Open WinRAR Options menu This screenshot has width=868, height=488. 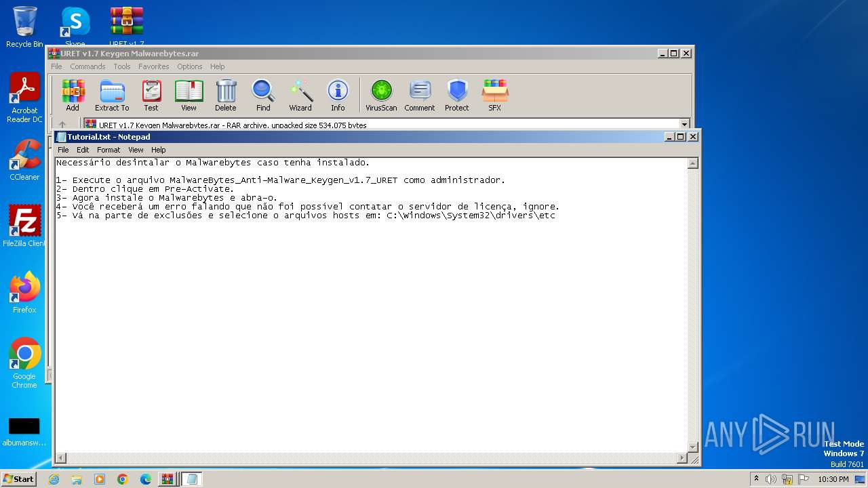point(190,66)
